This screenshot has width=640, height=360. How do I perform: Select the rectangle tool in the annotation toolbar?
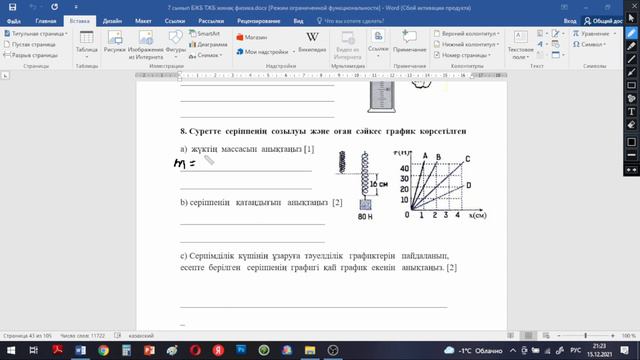pyautogui.click(x=631, y=85)
